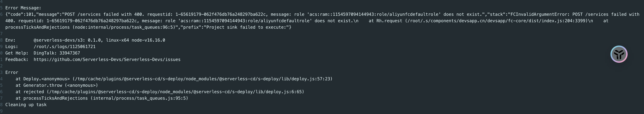Click the "Cleaning up task" log line
This screenshot has height=114, width=644.
click(26, 105)
